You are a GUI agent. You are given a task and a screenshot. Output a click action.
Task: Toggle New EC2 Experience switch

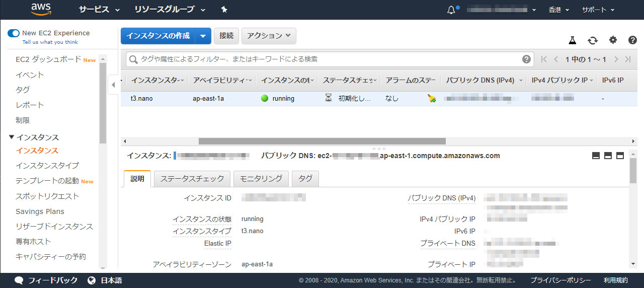[14, 33]
